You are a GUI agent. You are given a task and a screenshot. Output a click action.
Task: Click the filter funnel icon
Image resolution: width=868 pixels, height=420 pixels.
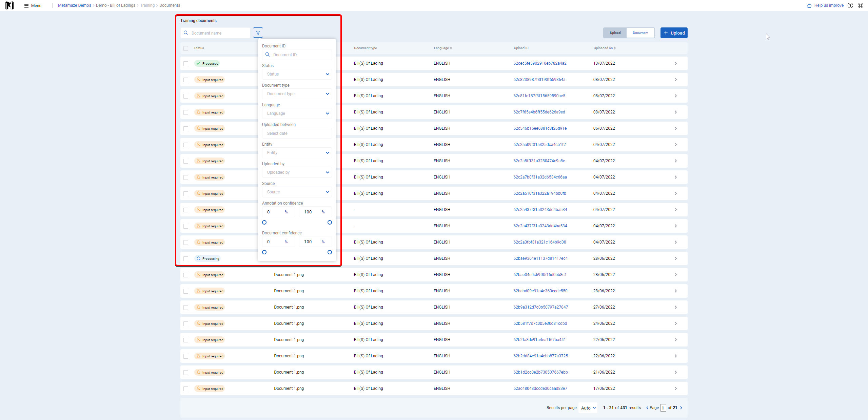click(258, 33)
